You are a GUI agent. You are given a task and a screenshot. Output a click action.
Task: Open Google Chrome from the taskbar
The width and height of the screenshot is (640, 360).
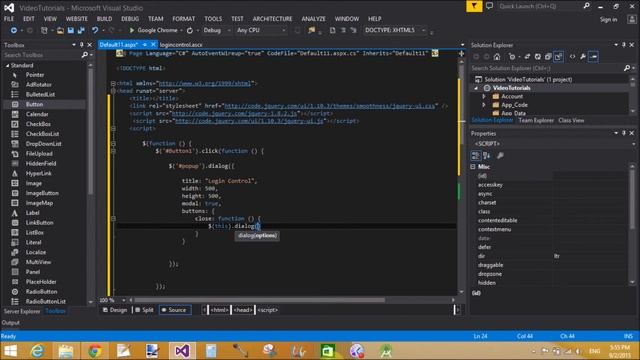point(95,351)
